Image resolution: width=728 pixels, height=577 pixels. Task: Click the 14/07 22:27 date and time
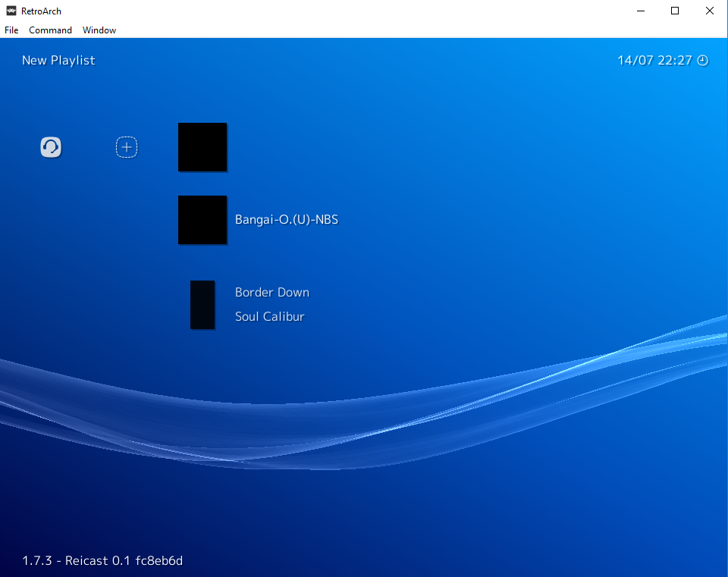pyautogui.click(x=654, y=61)
